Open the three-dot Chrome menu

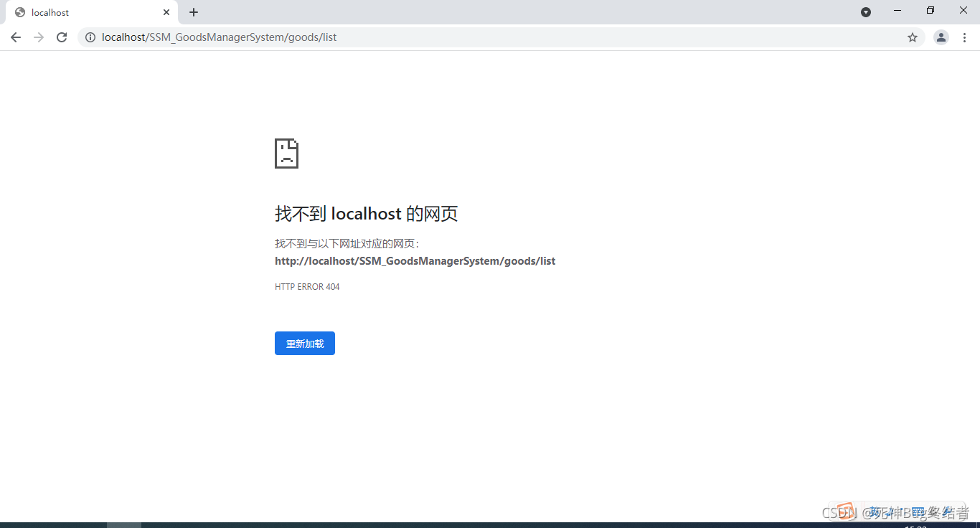click(965, 37)
